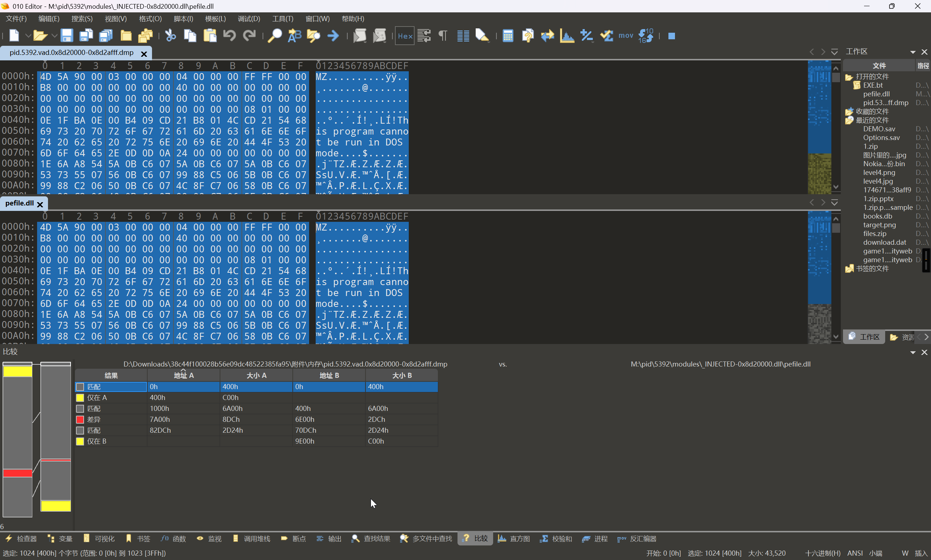This screenshot has height=560, width=931.
Task: Switch to the 检查器 bottom tab
Action: [21, 539]
